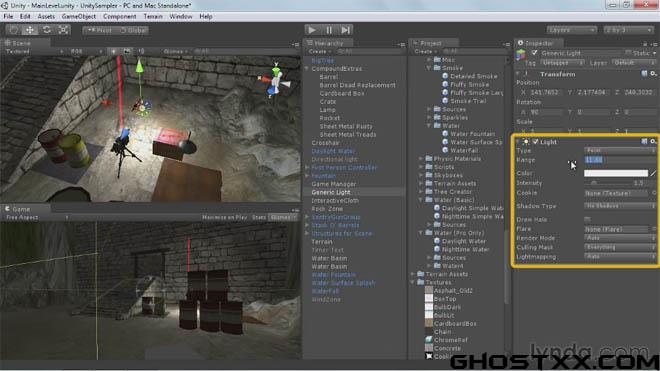The image size is (660, 371).
Task: Select the Move (translate) tool
Action: [x=30, y=30]
